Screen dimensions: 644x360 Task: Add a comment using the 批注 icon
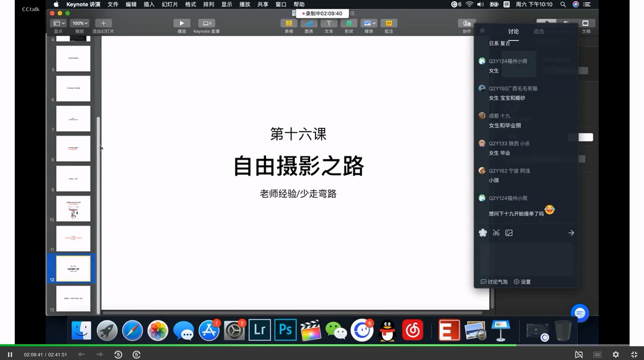(389, 23)
